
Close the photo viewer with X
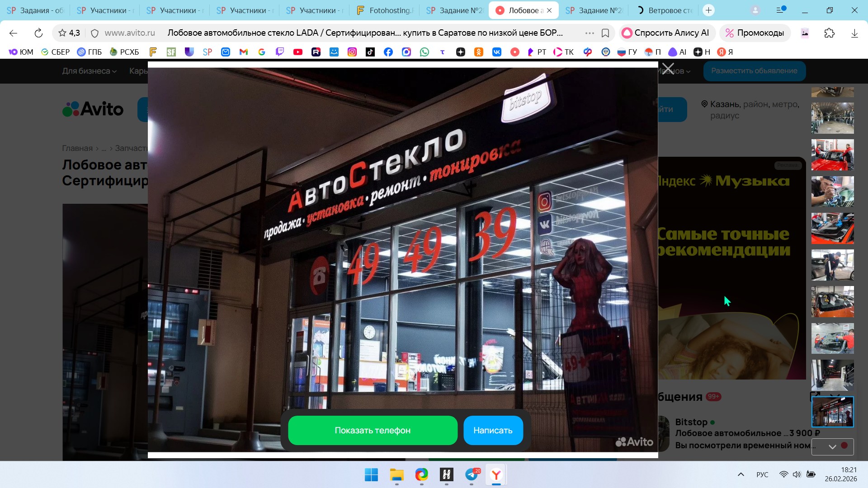(668, 69)
